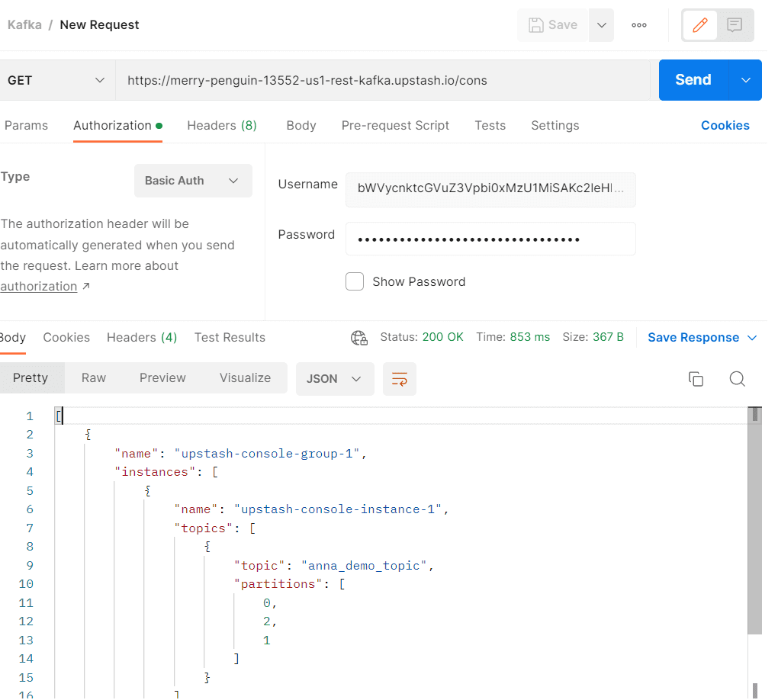This screenshot has height=700, width=778.
Task: Switch to the request Body tab
Action: [x=301, y=126]
